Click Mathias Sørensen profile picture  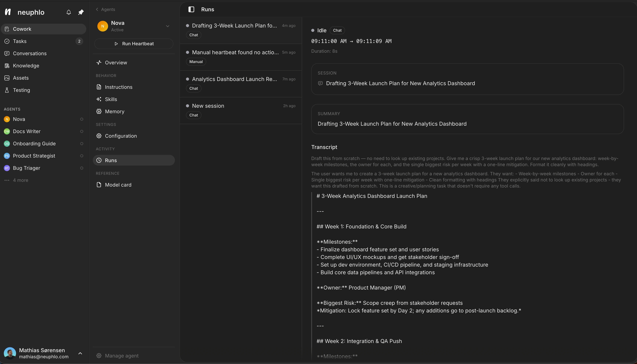coord(10,353)
